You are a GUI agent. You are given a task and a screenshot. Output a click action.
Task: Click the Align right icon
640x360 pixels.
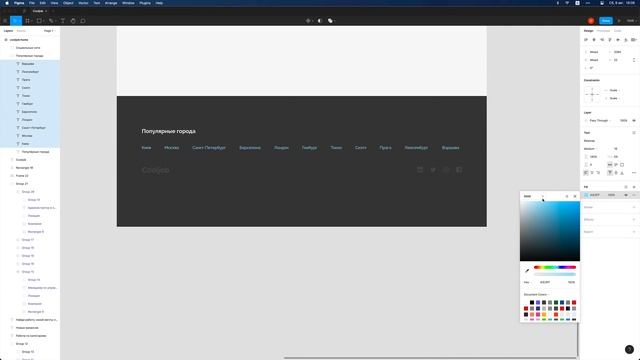(602, 40)
